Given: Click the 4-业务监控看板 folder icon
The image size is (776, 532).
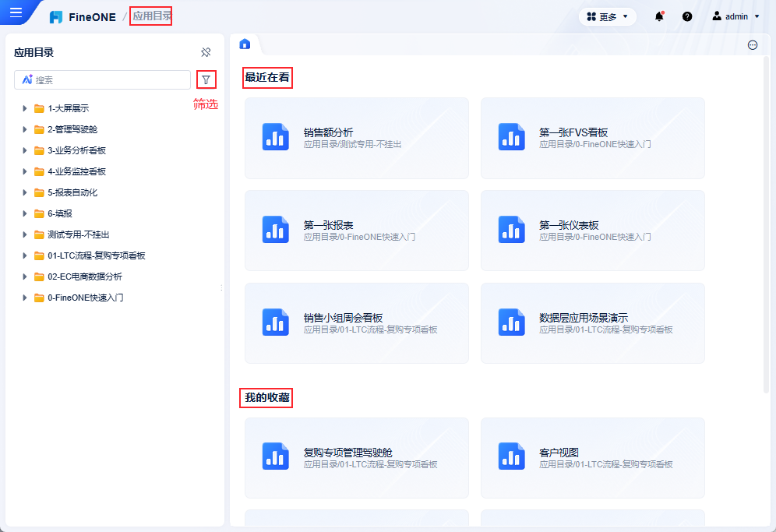Looking at the screenshot, I should click(39, 171).
